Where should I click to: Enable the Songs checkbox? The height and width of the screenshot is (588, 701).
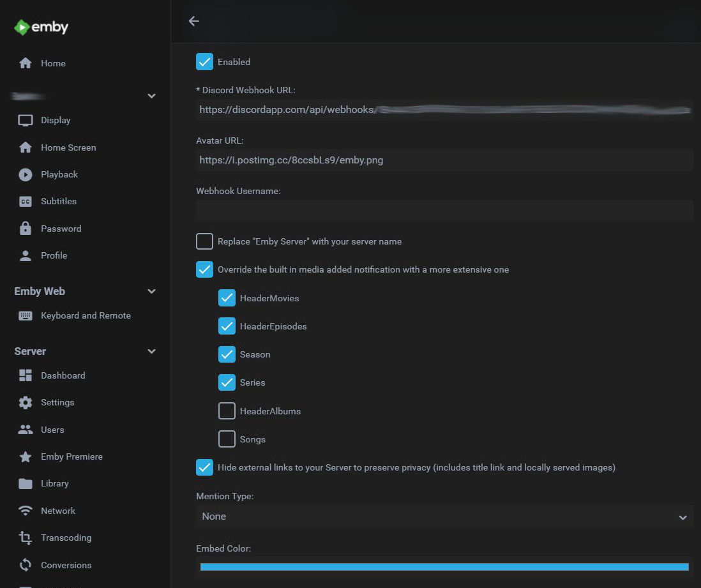coord(227,439)
